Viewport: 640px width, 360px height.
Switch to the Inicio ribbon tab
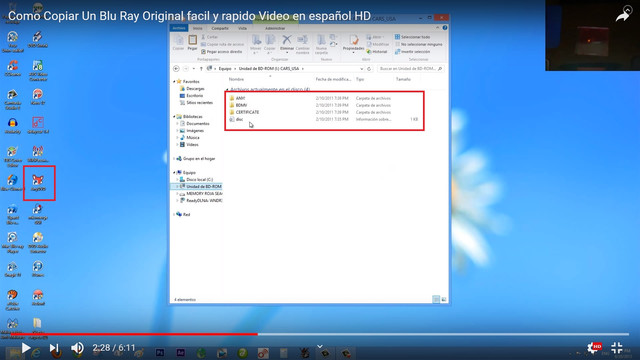tap(198, 28)
